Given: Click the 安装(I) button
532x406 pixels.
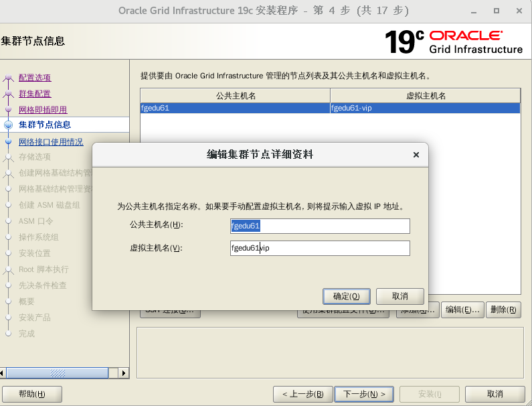Looking at the screenshot, I should (x=430, y=394).
